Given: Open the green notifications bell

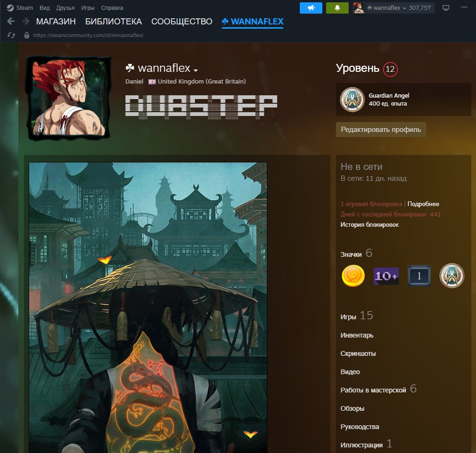Looking at the screenshot, I should pos(337,8).
